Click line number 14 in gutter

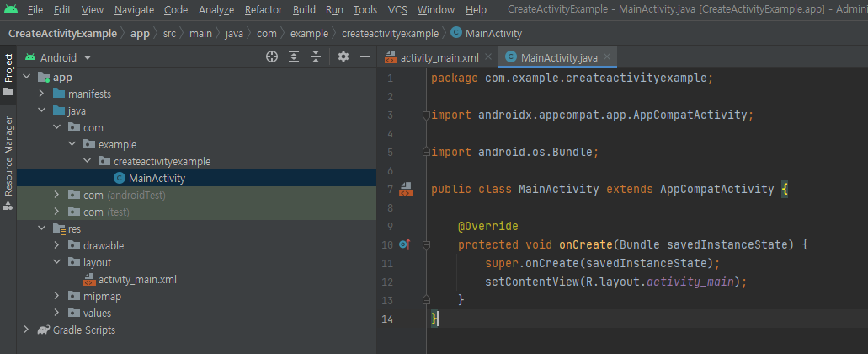387,319
